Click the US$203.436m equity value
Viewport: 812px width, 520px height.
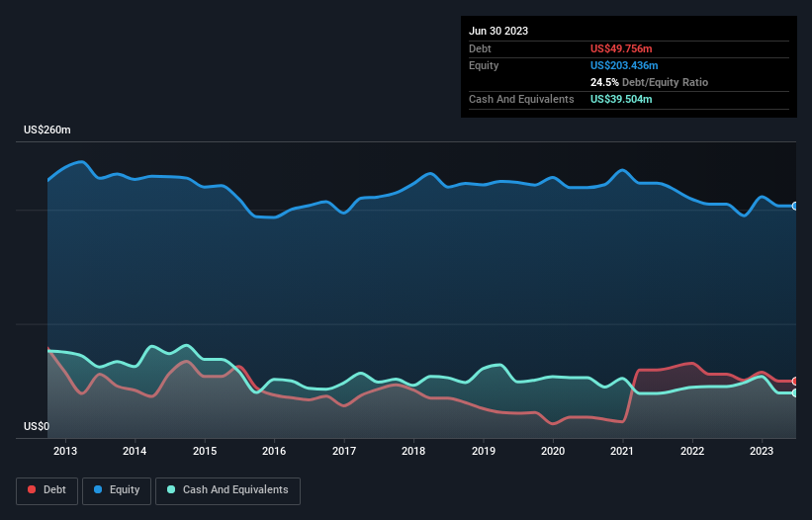pyautogui.click(x=624, y=65)
